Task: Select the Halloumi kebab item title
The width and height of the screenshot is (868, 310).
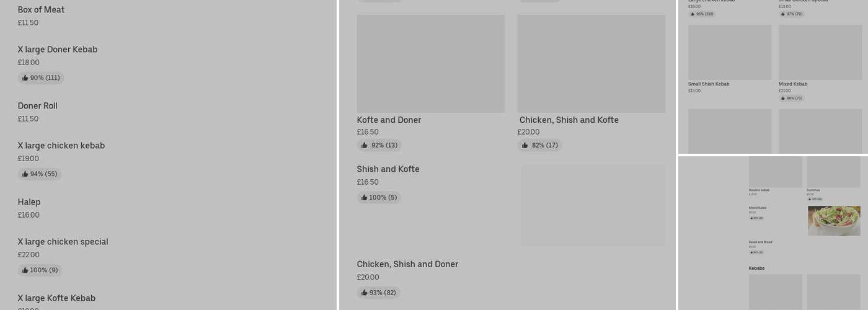Action: click(x=759, y=190)
